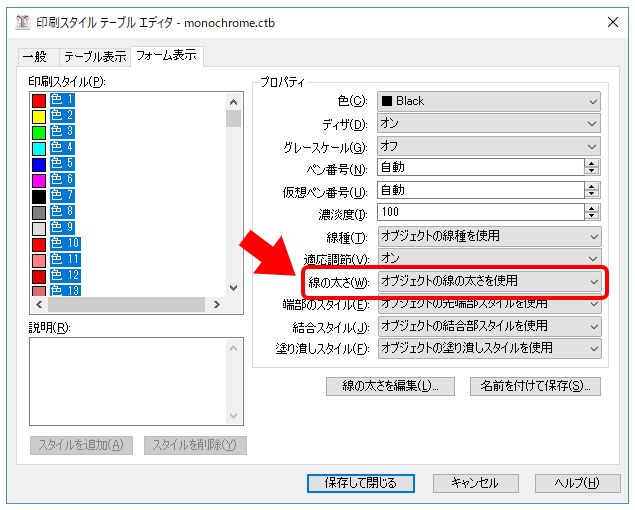Open the ディザ(D) dropdown
Image resolution: width=635 pixels, height=510 pixels.
tap(489, 123)
